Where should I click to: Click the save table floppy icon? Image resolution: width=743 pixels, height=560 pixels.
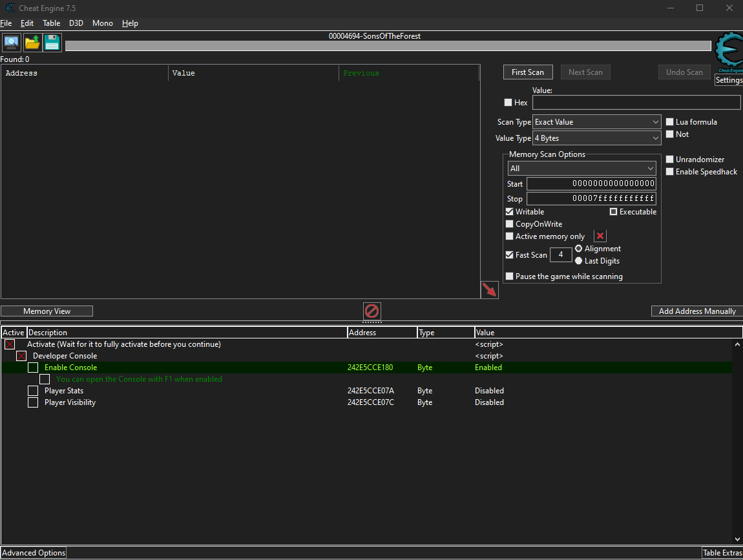click(x=52, y=43)
